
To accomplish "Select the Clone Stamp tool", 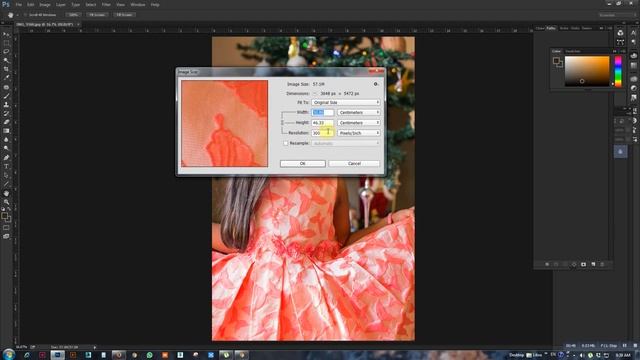I will (6, 104).
